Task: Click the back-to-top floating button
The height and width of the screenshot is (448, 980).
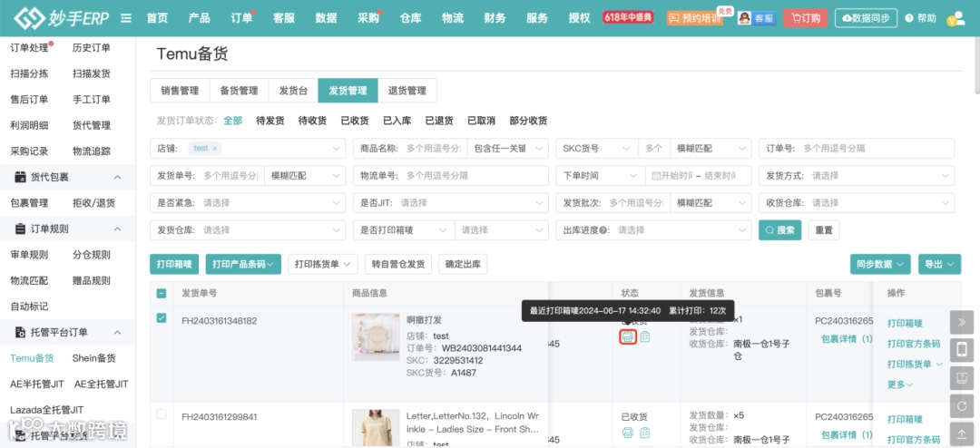Action: pos(962,433)
